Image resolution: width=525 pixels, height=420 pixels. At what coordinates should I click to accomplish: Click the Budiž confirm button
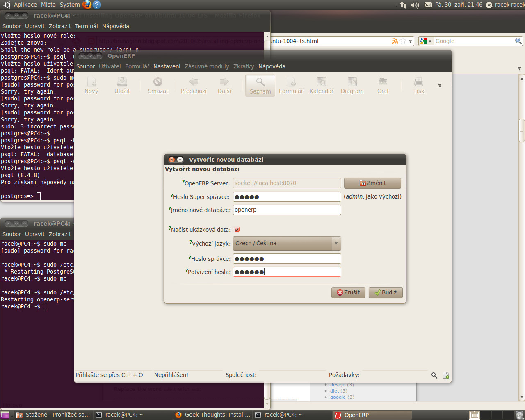point(386,292)
